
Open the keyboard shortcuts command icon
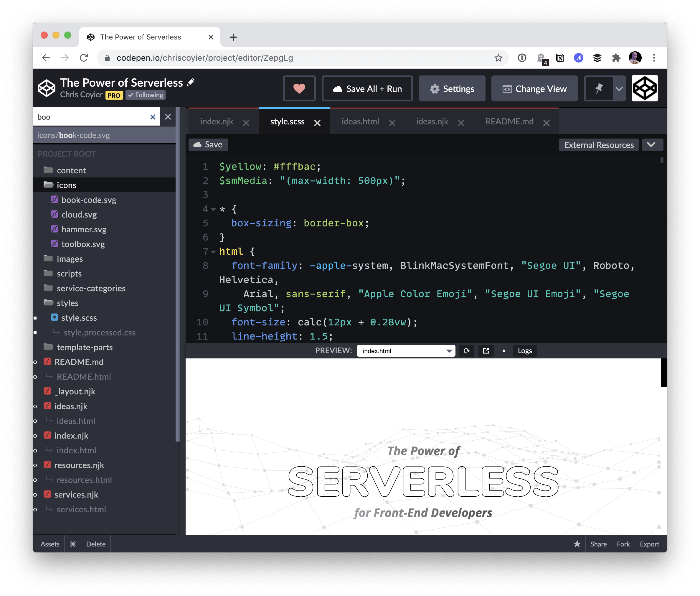[x=72, y=544]
